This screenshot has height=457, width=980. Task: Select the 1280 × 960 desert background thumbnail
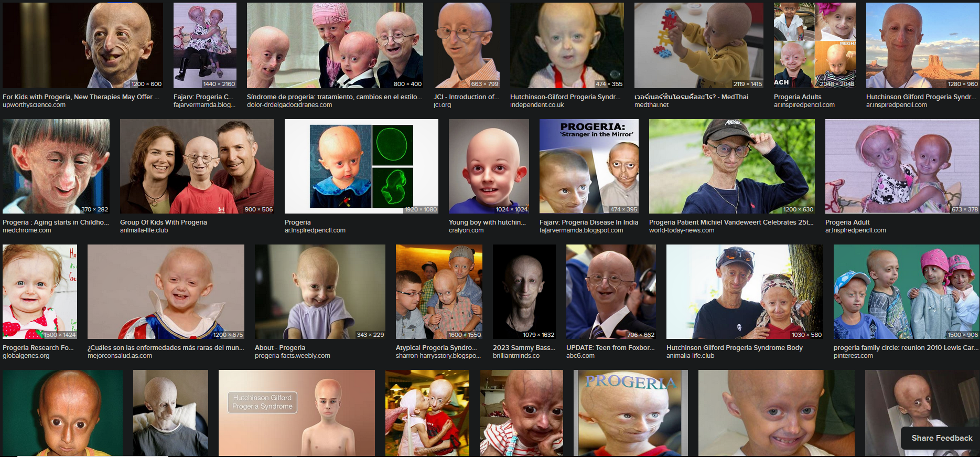pos(923,46)
